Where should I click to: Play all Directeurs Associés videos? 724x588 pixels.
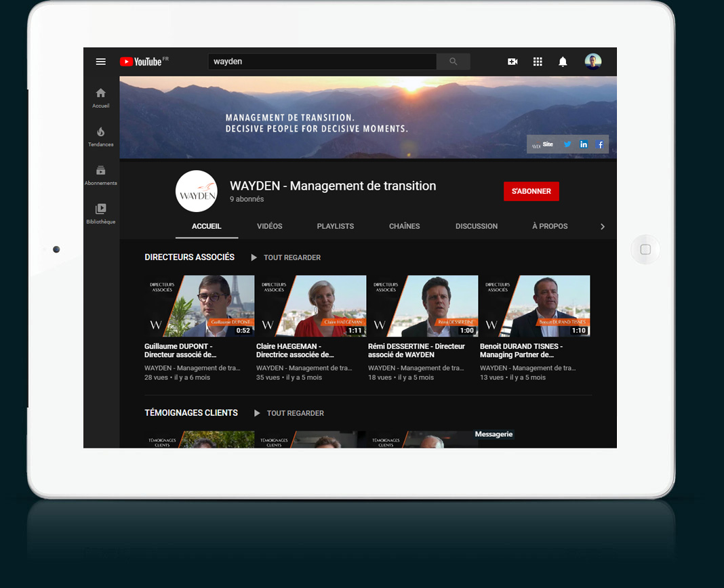coord(286,257)
